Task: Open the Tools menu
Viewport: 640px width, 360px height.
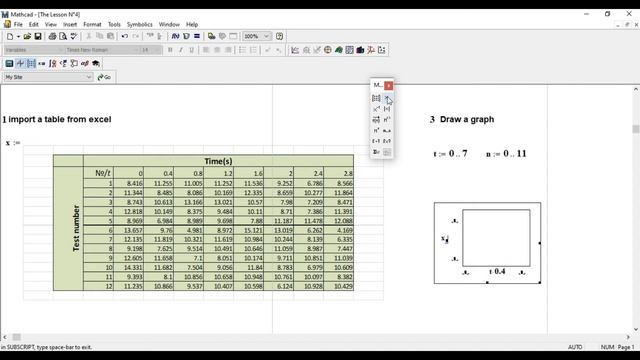Action: [x=114, y=24]
